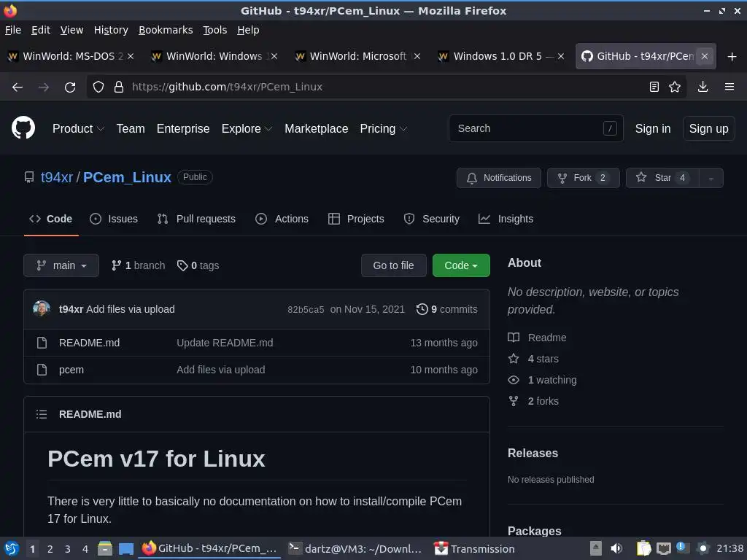This screenshot has width=747, height=560.
Task: Switch to the WinWorld: Windows tab
Action: (214, 56)
